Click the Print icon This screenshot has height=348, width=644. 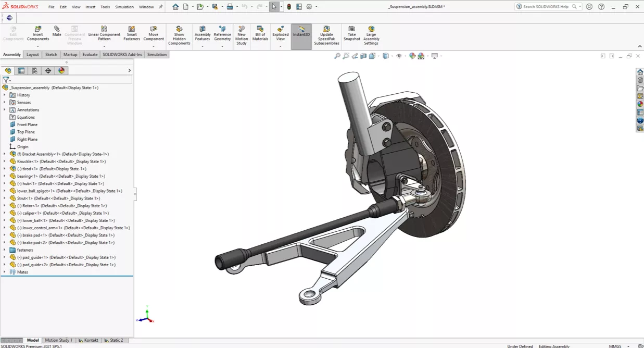230,7
